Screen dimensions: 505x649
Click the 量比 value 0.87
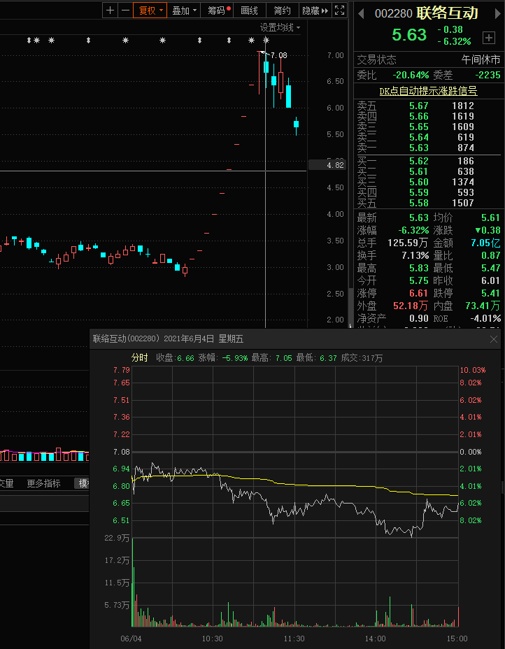[x=491, y=255]
